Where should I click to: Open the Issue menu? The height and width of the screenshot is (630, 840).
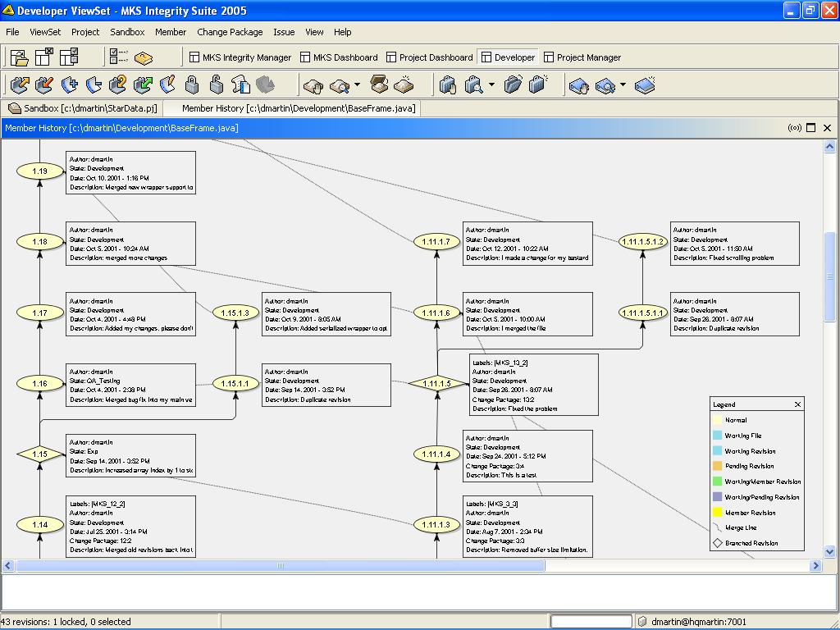pos(284,32)
